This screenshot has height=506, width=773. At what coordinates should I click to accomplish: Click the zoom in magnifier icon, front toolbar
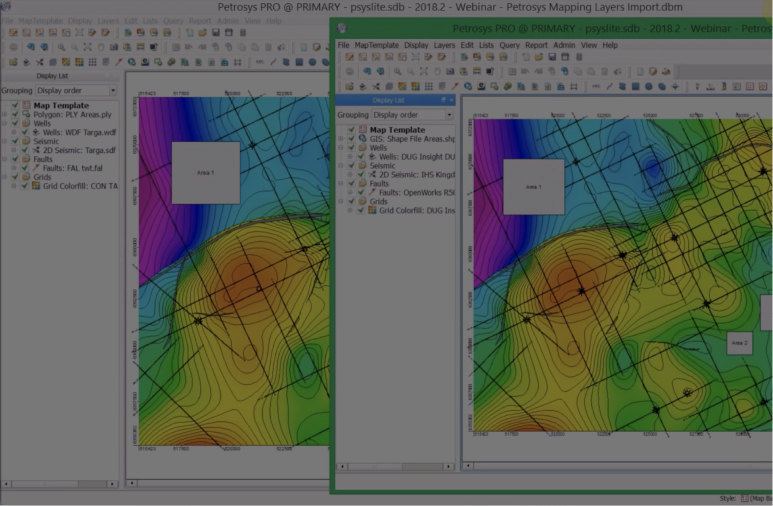[398, 72]
